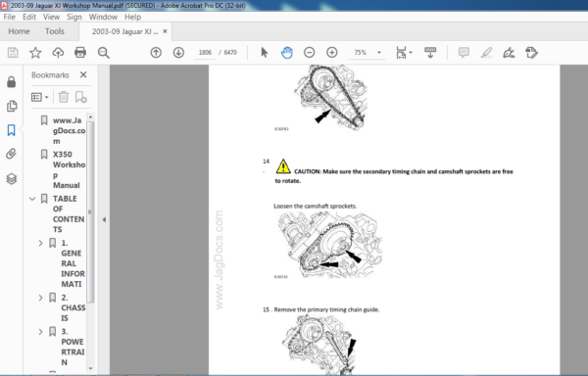Open the Window menu
This screenshot has height=376, width=588.
[x=103, y=17]
